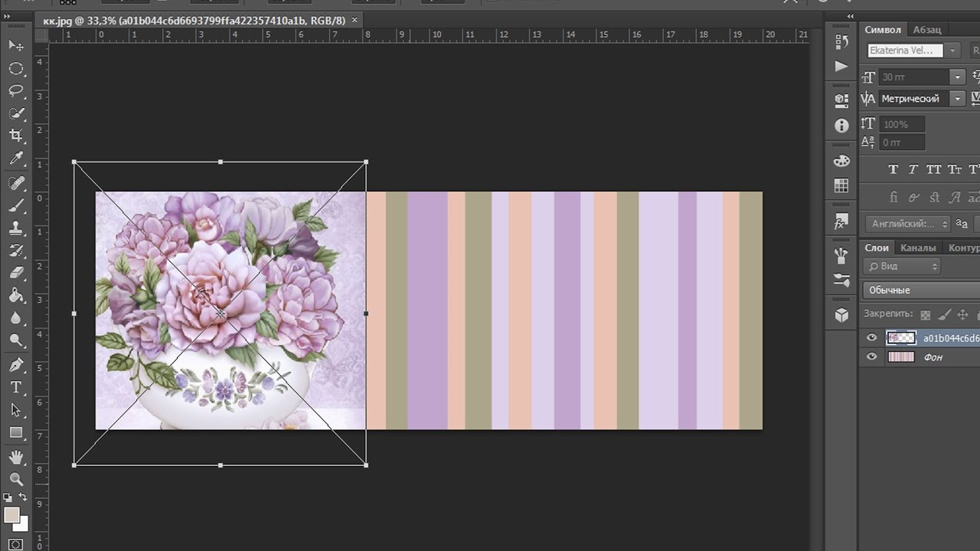
Task: Toggle lock transparent pixels
Action: coord(926,315)
